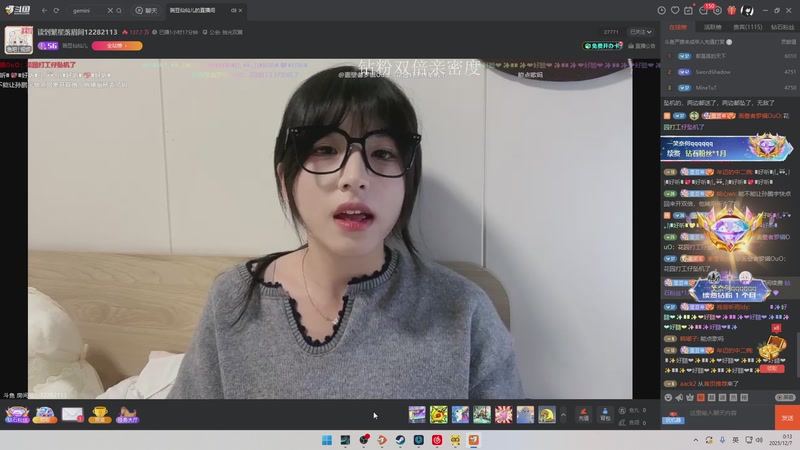This screenshot has height=450, width=800.
Task: Open the treasure chest icon in chat
Action: pyautogui.click(x=772, y=349)
